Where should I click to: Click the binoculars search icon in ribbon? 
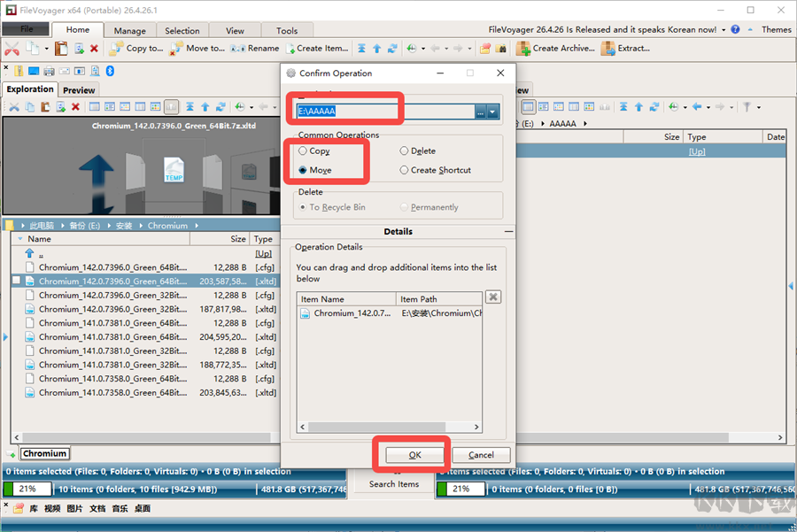(x=501, y=49)
